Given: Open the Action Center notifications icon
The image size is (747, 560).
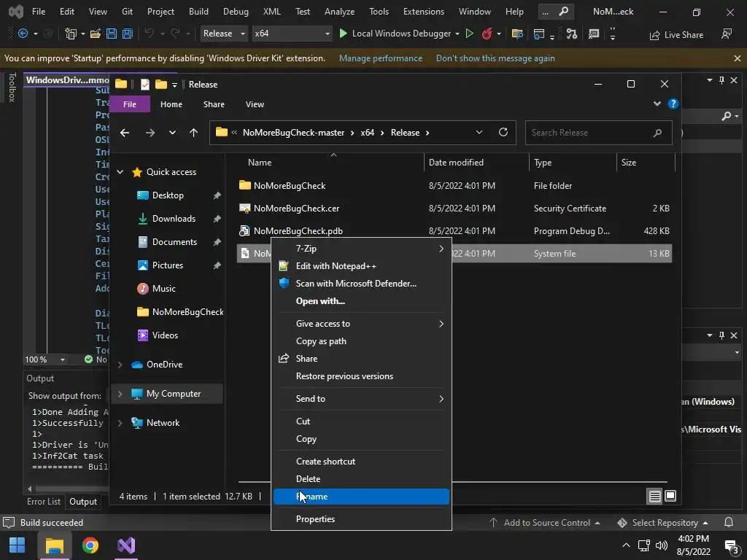Looking at the screenshot, I should [x=731, y=545].
